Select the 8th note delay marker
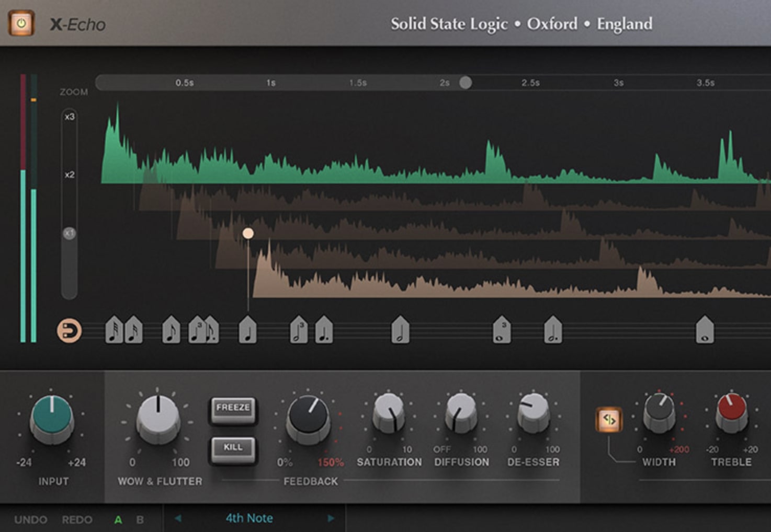 [171, 330]
